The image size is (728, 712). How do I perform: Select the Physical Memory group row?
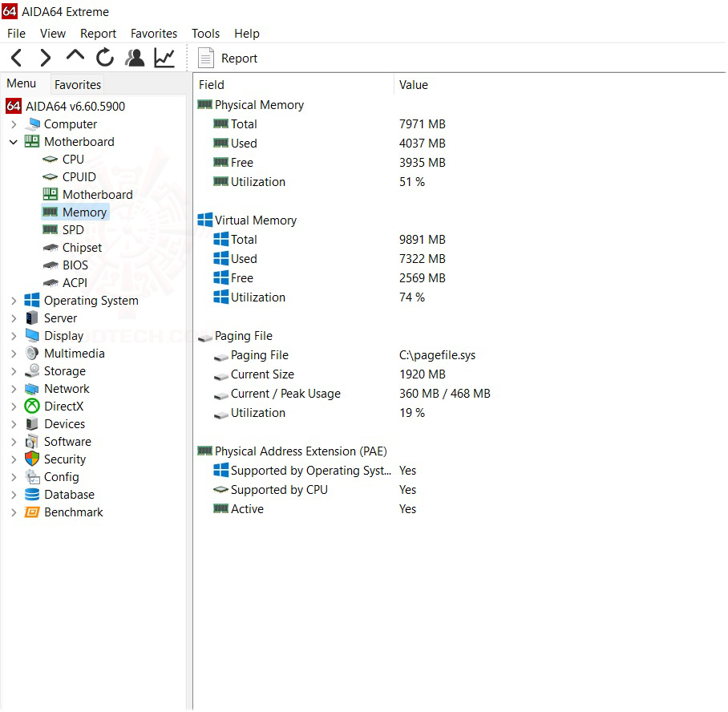click(x=259, y=105)
